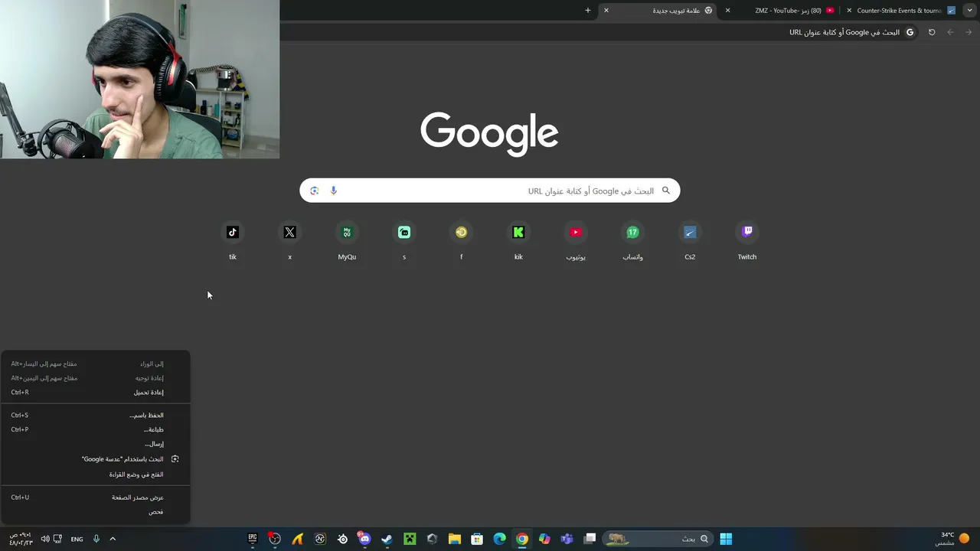Open the shortcut tile labeled s
Screen dimensions: 980x551
point(404,241)
